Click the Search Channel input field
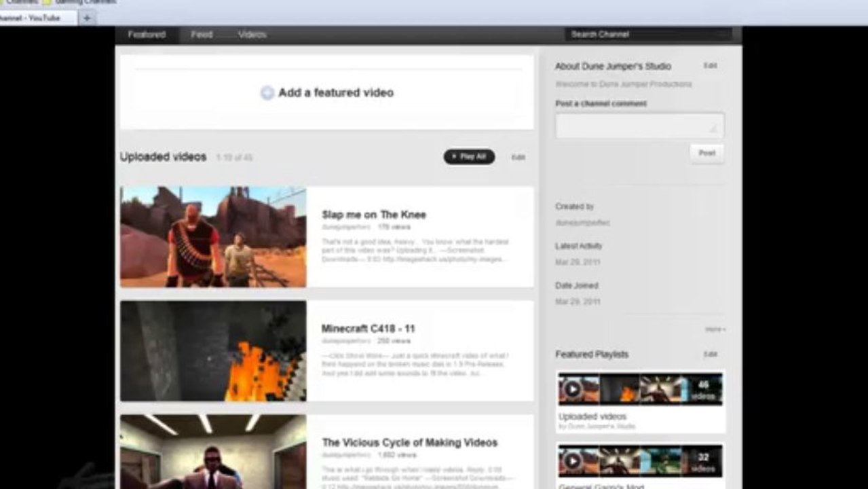Screen dimensions: 868x489 tap(649, 35)
